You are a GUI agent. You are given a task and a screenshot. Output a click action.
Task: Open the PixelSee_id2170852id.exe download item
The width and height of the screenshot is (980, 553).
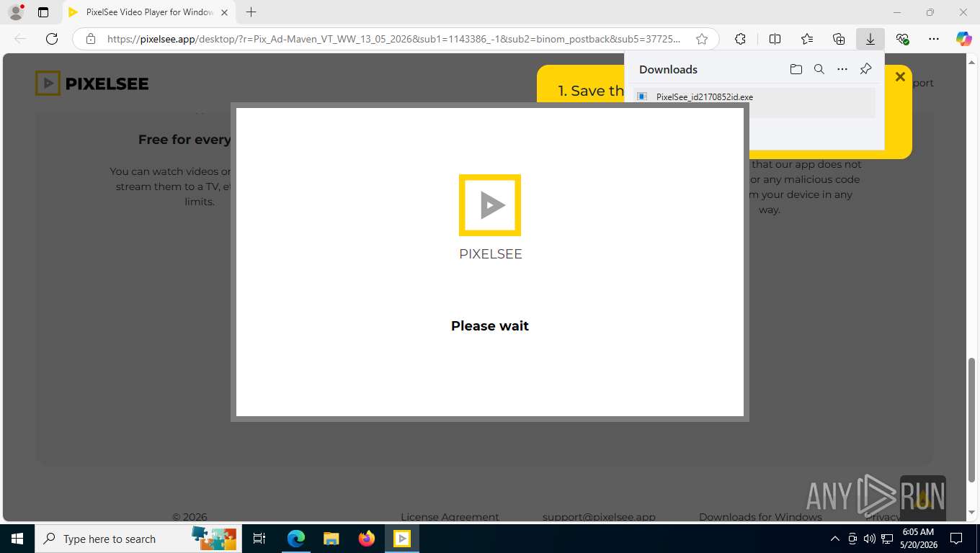point(754,102)
